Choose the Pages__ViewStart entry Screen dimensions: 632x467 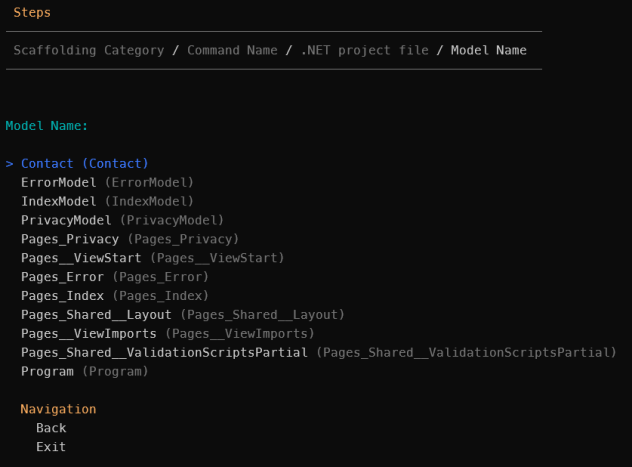pyautogui.click(x=152, y=258)
